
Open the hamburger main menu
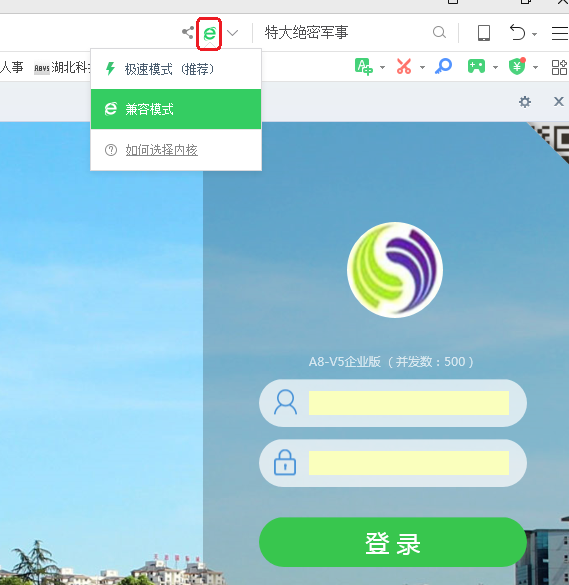click(x=560, y=33)
